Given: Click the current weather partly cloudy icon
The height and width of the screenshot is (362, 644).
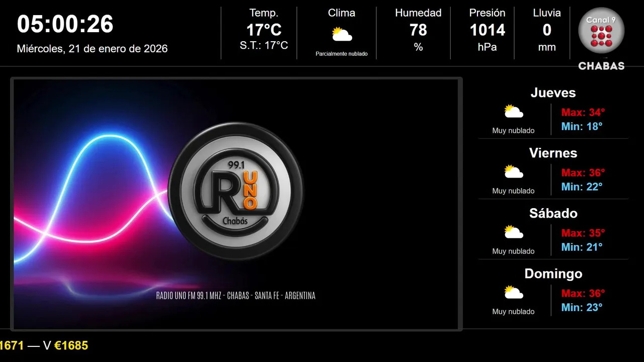Looking at the screenshot, I should point(342,34).
